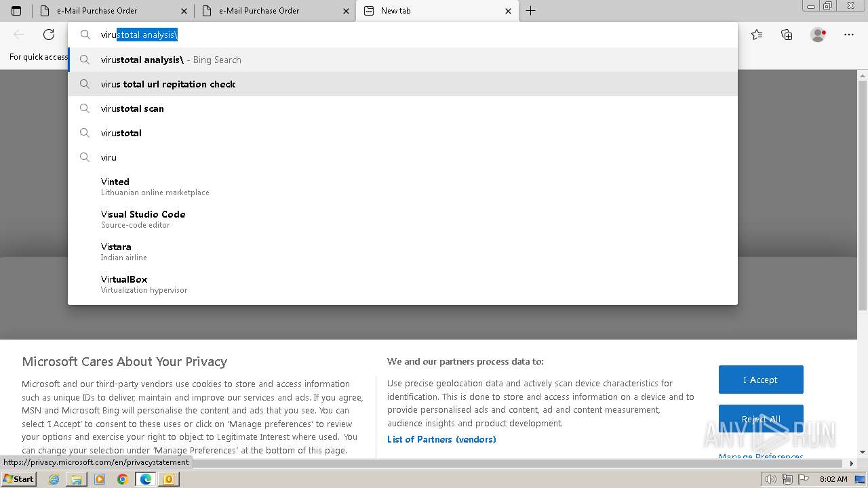Select Vistara Indian airline suggestion
Image resolution: width=868 pixels, height=488 pixels.
coord(403,251)
